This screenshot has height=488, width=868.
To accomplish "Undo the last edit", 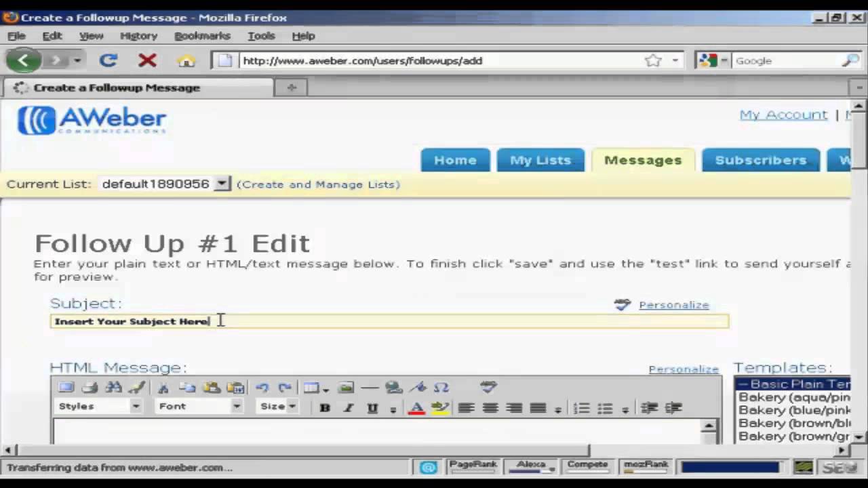I will (262, 388).
